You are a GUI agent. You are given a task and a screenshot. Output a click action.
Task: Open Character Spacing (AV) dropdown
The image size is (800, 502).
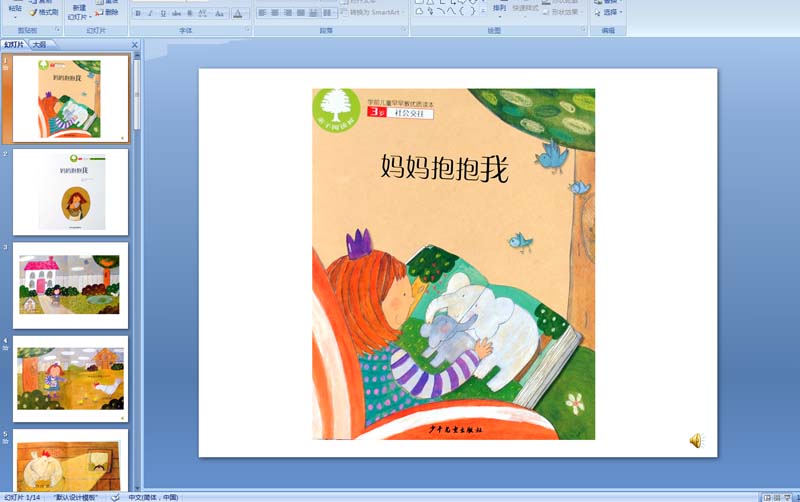(x=203, y=14)
